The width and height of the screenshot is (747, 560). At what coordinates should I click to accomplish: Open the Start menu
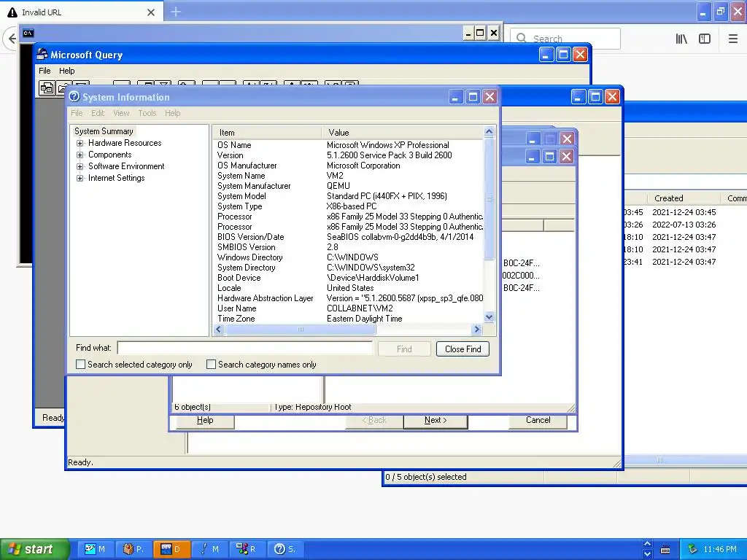(x=34, y=549)
